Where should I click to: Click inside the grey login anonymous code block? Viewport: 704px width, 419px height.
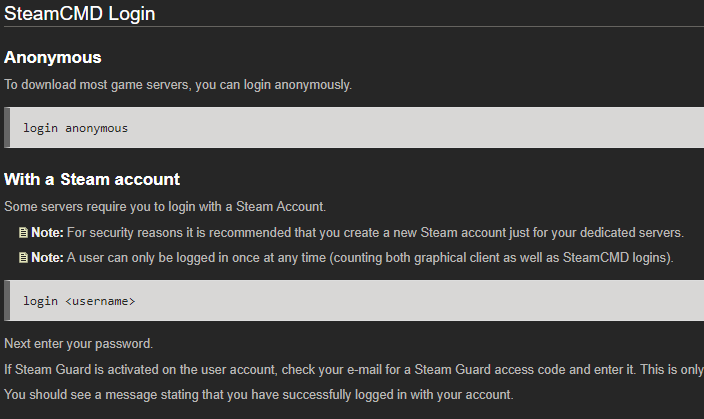(x=357, y=128)
